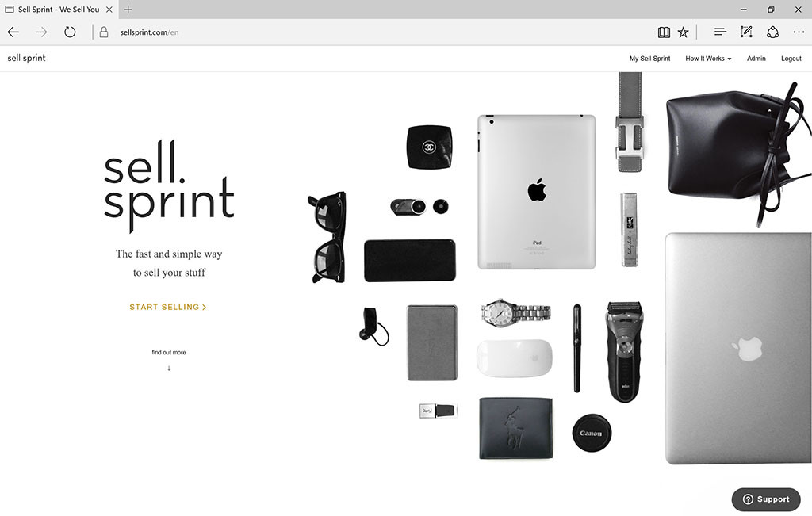Reload the page with refresh icon
The image size is (812, 516).
click(x=70, y=32)
